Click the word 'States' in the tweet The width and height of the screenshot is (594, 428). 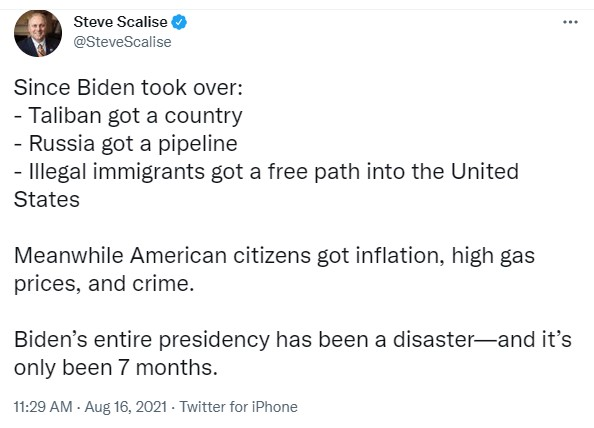click(47, 200)
